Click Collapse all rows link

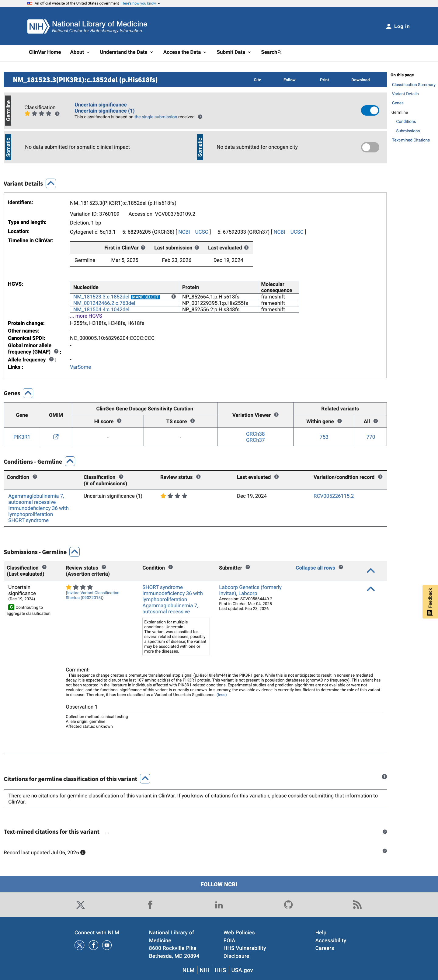point(315,568)
